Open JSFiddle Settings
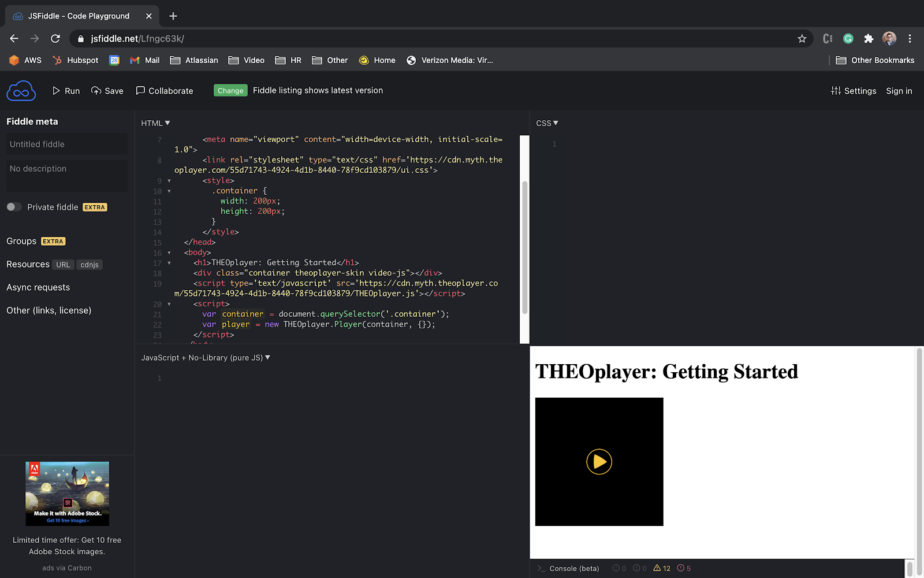The image size is (924, 578). point(854,91)
